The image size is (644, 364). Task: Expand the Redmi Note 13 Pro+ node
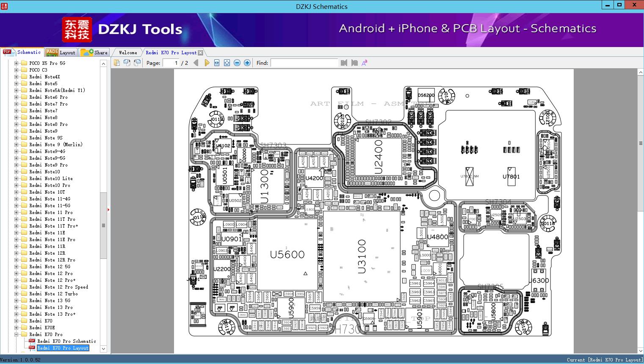coord(17,314)
